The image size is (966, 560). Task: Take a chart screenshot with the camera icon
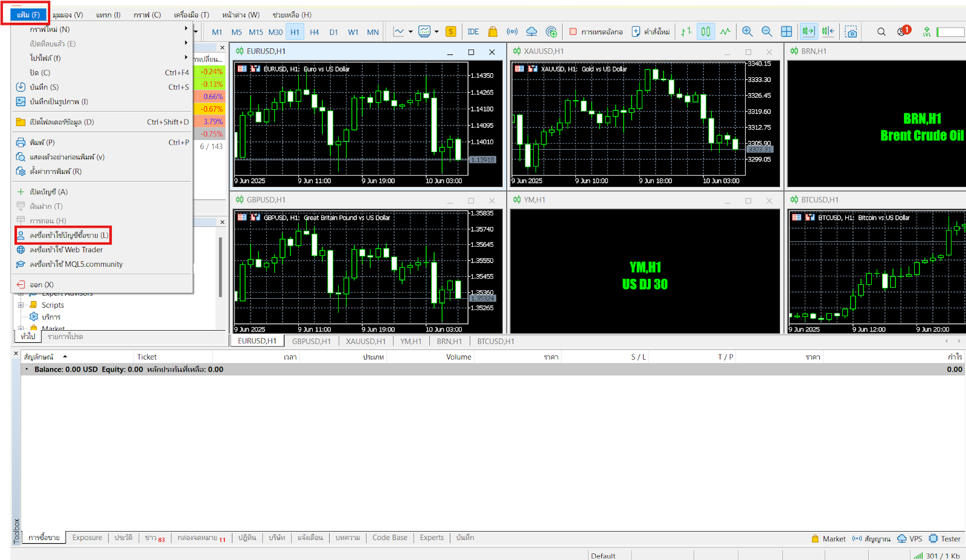(x=851, y=32)
